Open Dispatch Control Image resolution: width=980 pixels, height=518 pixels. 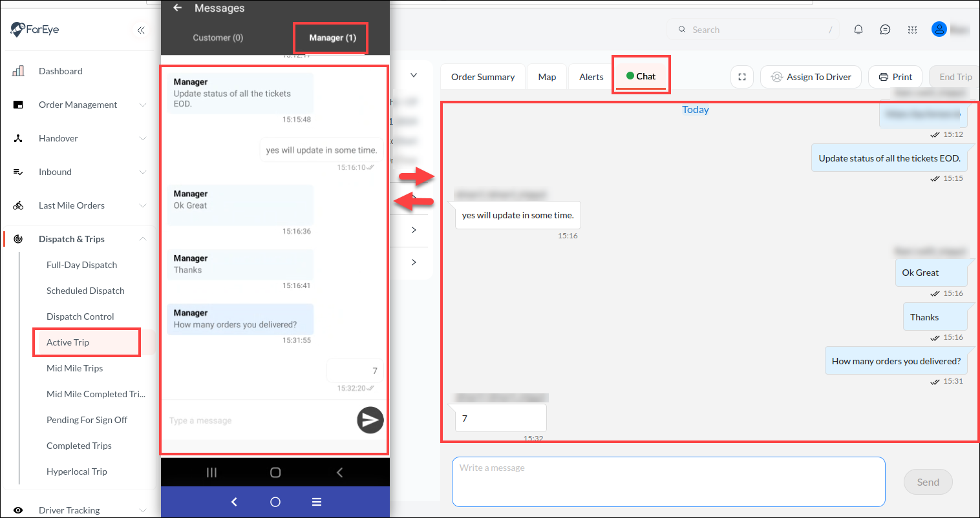pos(80,316)
